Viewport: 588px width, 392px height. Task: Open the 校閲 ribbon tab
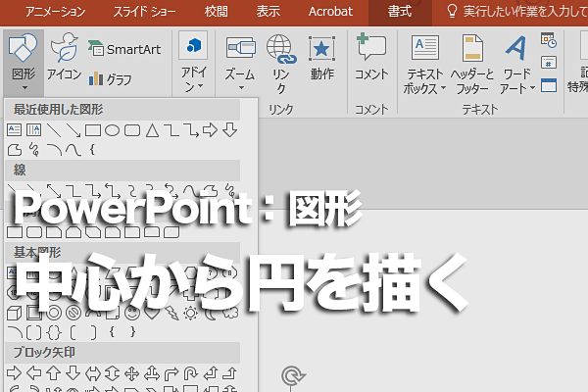pos(216,12)
